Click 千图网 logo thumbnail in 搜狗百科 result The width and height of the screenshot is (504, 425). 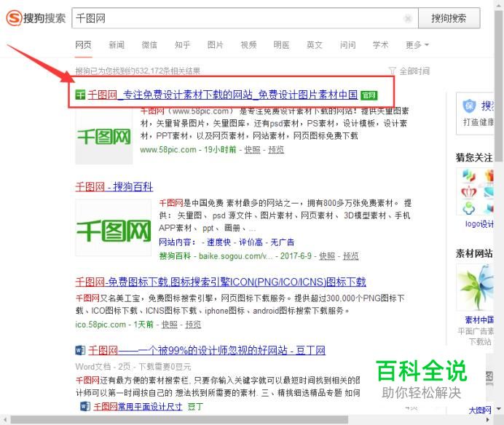pyautogui.click(x=113, y=228)
